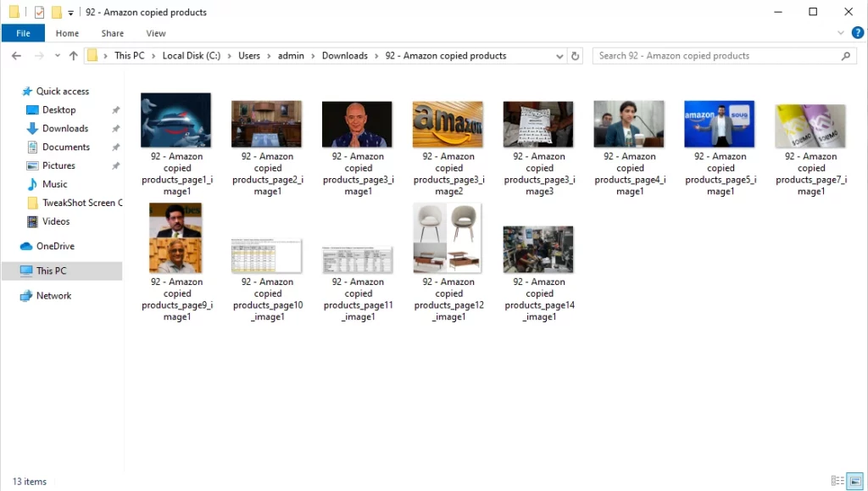Click the search magnifier icon
This screenshot has width=868, height=491.
tap(845, 56)
